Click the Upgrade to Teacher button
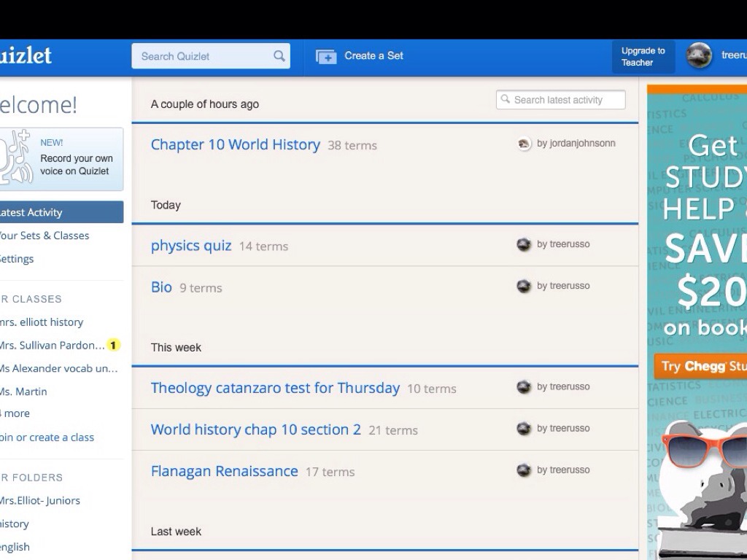747x560 pixels. click(643, 57)
